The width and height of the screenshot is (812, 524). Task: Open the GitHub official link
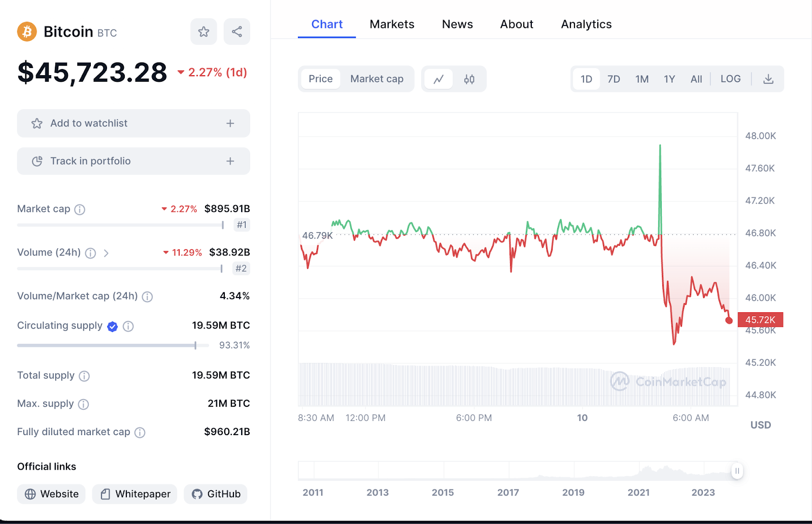coord(216,494)
